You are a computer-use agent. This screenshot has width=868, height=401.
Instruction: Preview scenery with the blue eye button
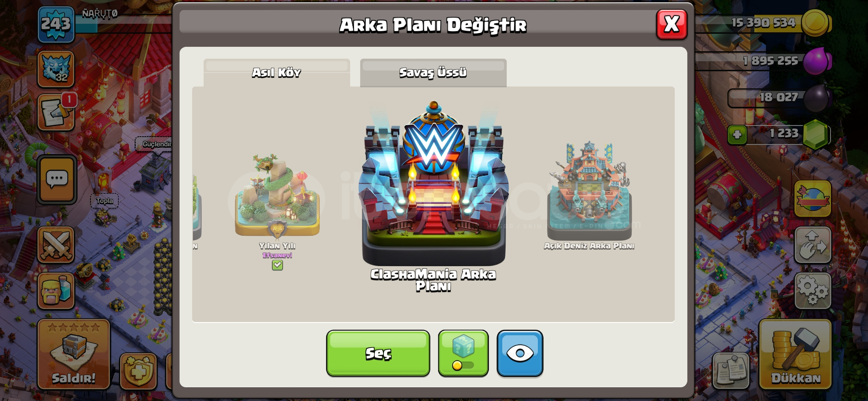click(520, 353)
